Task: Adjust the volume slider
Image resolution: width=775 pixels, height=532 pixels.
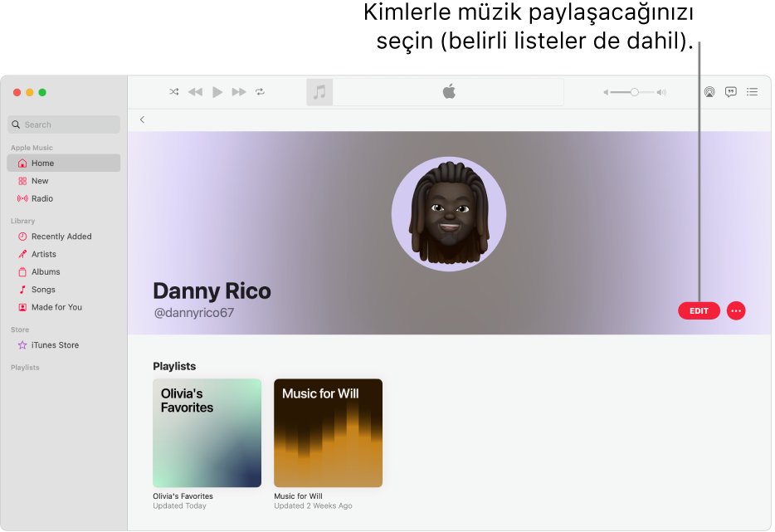Action: [633, 92]
